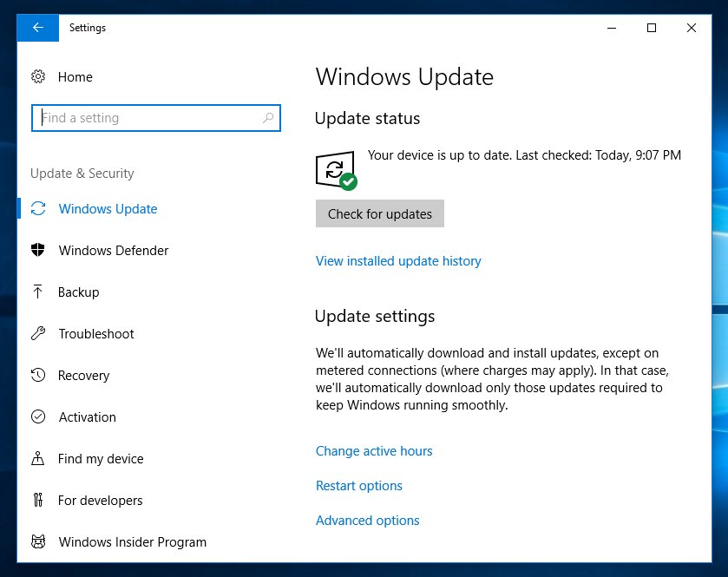Open the Restart options link
The width and height of the screenshot is (728, 577).
(359, 486)
